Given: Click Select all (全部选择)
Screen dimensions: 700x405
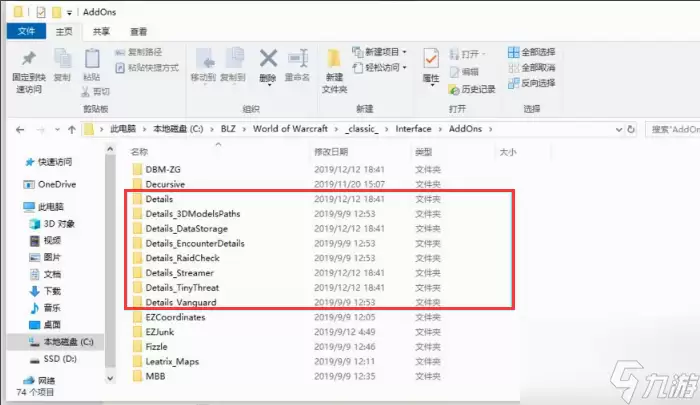Looking at the screenshot, I should tap(531, 52).
